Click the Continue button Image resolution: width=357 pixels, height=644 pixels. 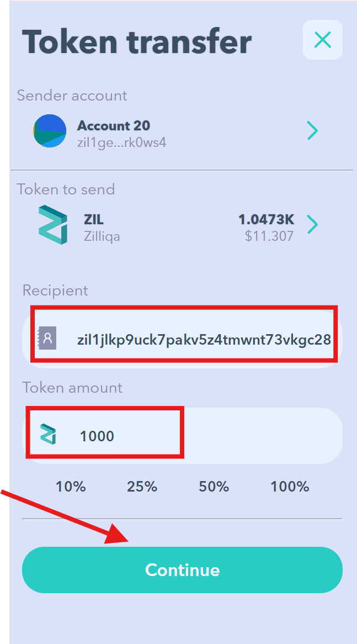click(x=182, y=569)
